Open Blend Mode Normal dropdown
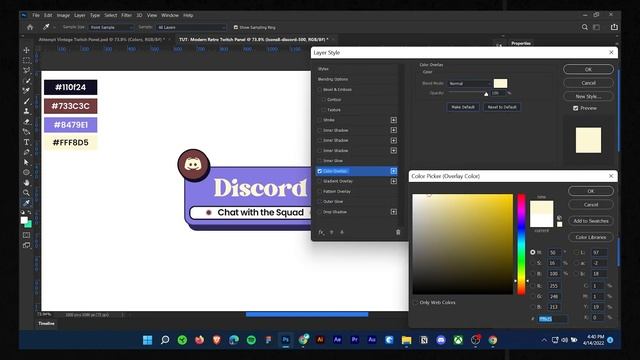The width and height of the screenshot is (640, 360). coord(469,84)
